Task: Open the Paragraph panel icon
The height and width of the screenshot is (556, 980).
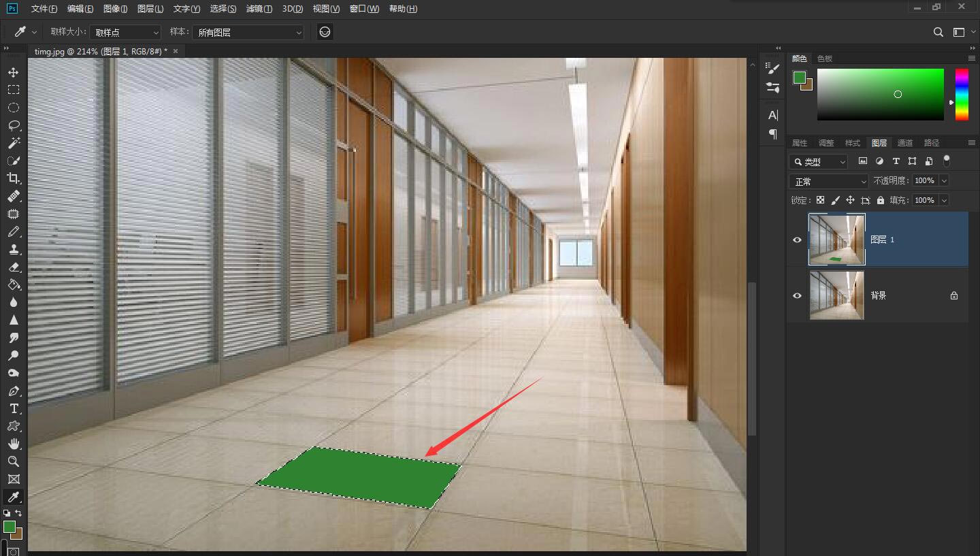Action: [x=772, y=133]
